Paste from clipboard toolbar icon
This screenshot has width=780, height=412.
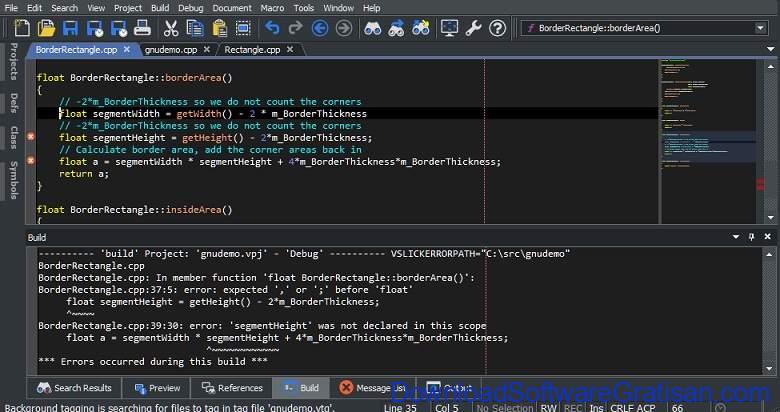click(219, 28)
